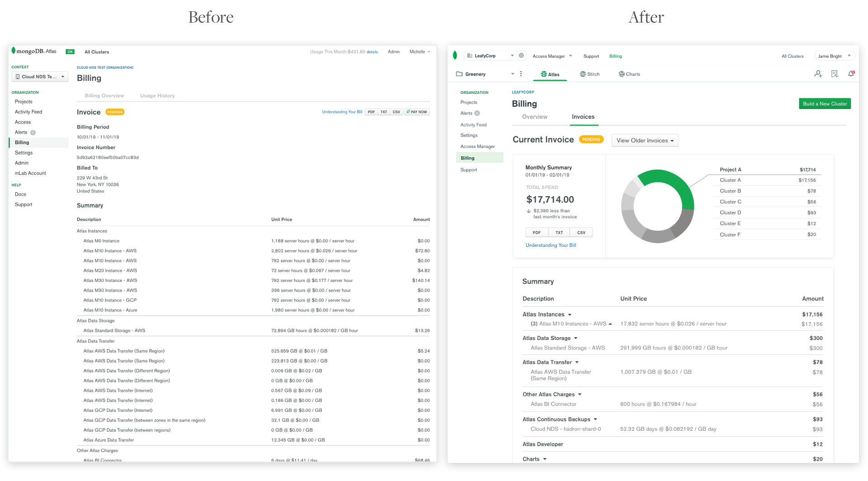This screenshot has height=481, width=868.
Task: Open Projects in After sidebar
Action: coord(469,102)
